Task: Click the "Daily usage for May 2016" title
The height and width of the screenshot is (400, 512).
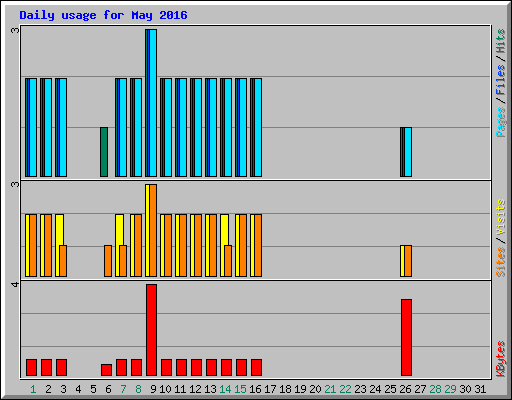Action: [x=103, y=15]
